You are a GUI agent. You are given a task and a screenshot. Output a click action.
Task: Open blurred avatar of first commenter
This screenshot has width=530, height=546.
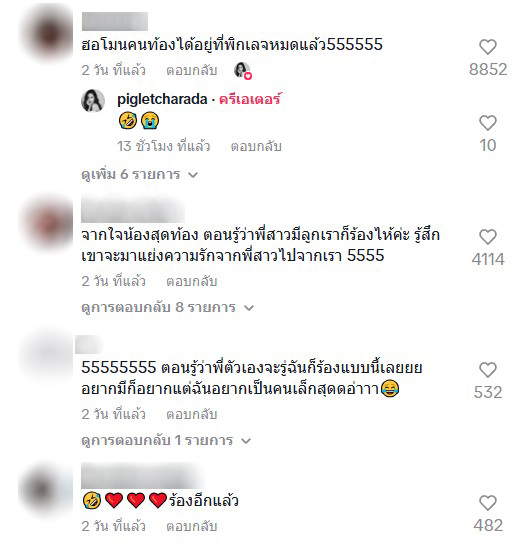pos(46,34)
